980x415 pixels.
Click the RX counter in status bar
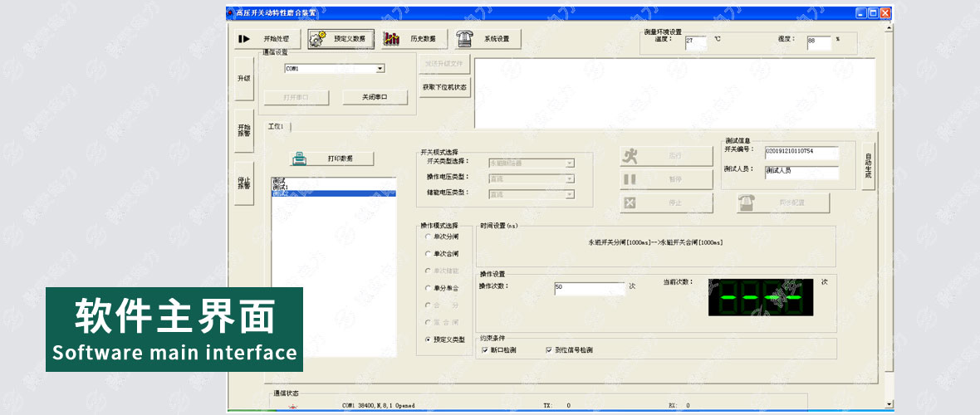(679, 406)
